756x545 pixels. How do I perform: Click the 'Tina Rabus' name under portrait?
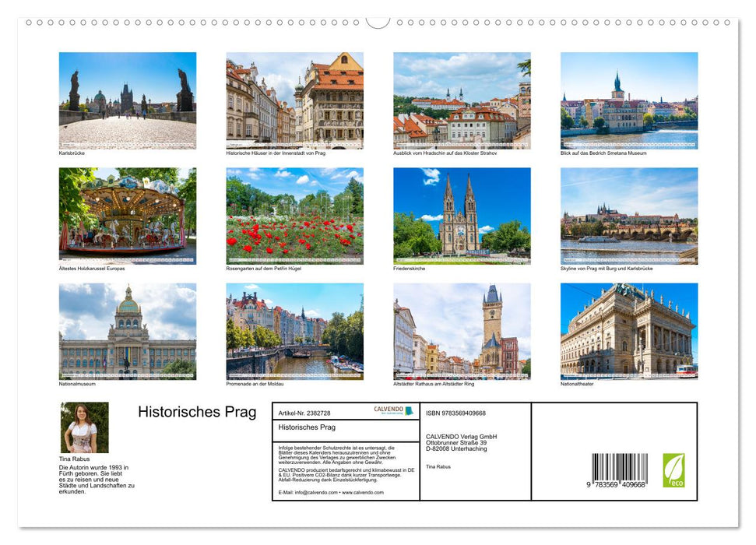(x=74, y=459)
